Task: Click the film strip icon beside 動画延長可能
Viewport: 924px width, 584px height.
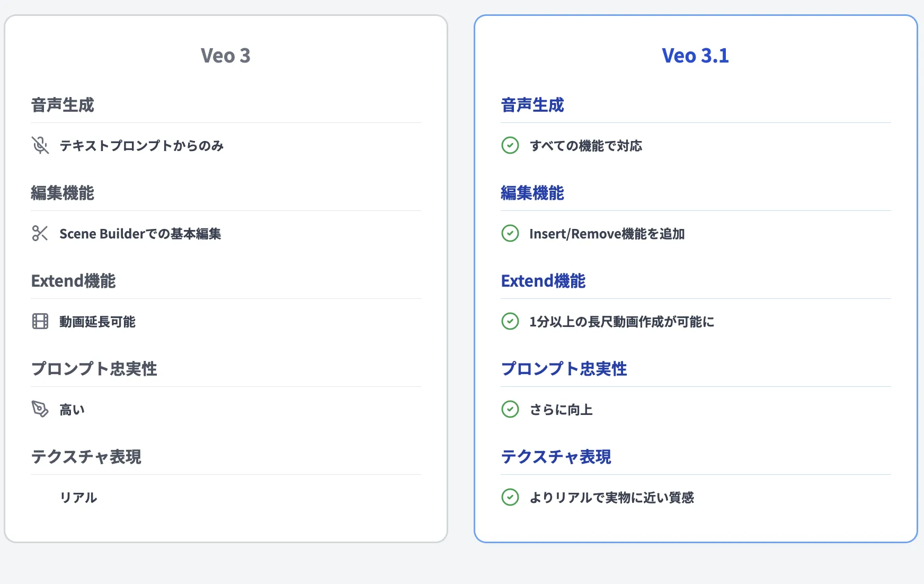Action: point(39,321)
